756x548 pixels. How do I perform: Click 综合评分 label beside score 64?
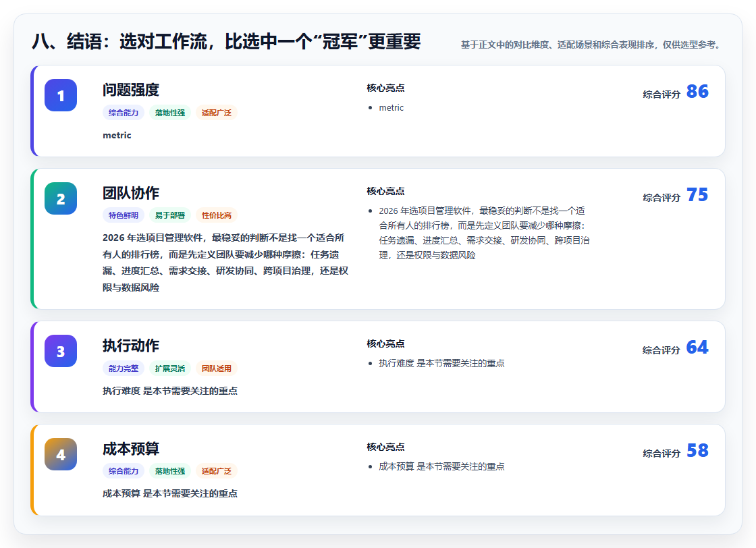661,350
